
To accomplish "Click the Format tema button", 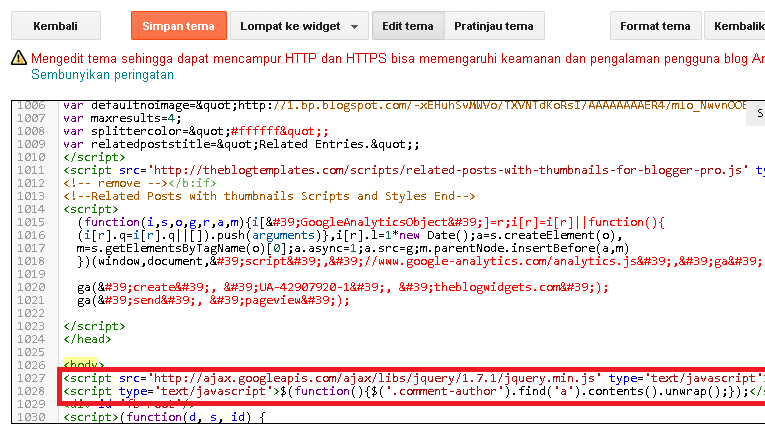I will click(655, 26).
